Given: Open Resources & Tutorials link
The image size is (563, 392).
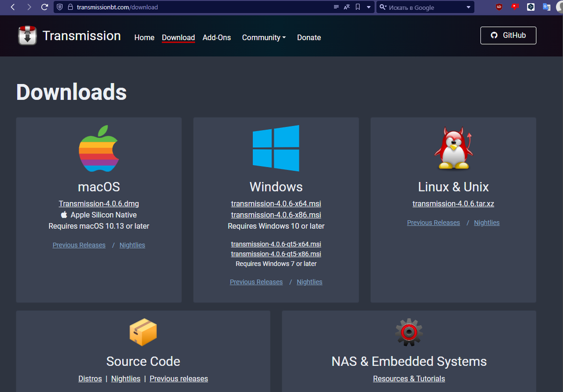Looking at the screenshot, I should 409,379.
